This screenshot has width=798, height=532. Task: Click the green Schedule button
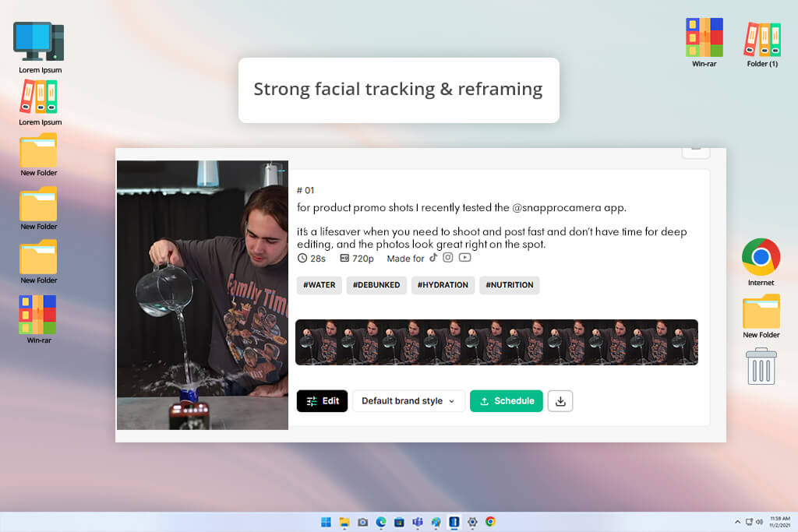click(507, 401)
